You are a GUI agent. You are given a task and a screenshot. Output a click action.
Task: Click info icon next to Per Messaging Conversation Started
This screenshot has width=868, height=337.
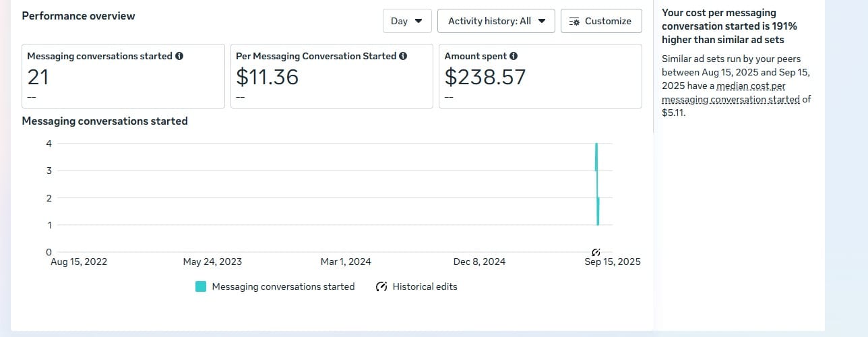pyautogui.click(x=403, y=57)
